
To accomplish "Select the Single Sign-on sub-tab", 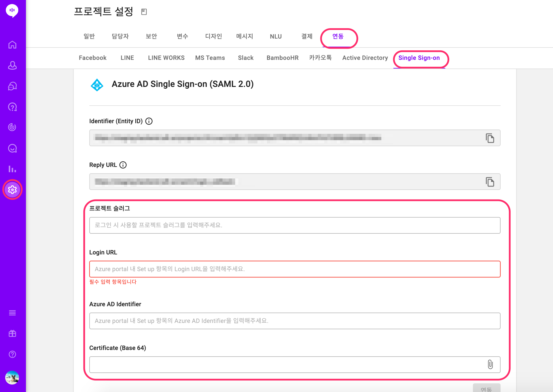I will (419, 58).
